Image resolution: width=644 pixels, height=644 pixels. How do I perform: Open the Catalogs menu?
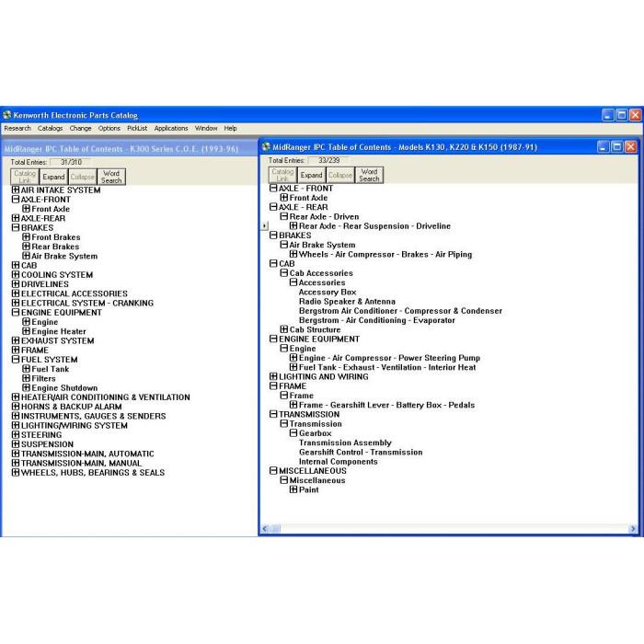click(x=50, y=128)
